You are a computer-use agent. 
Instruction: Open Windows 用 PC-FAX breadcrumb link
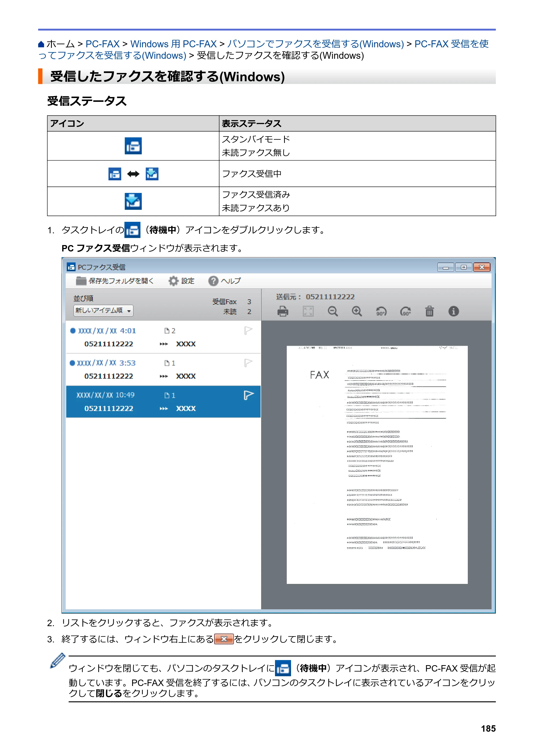[173, 44]
